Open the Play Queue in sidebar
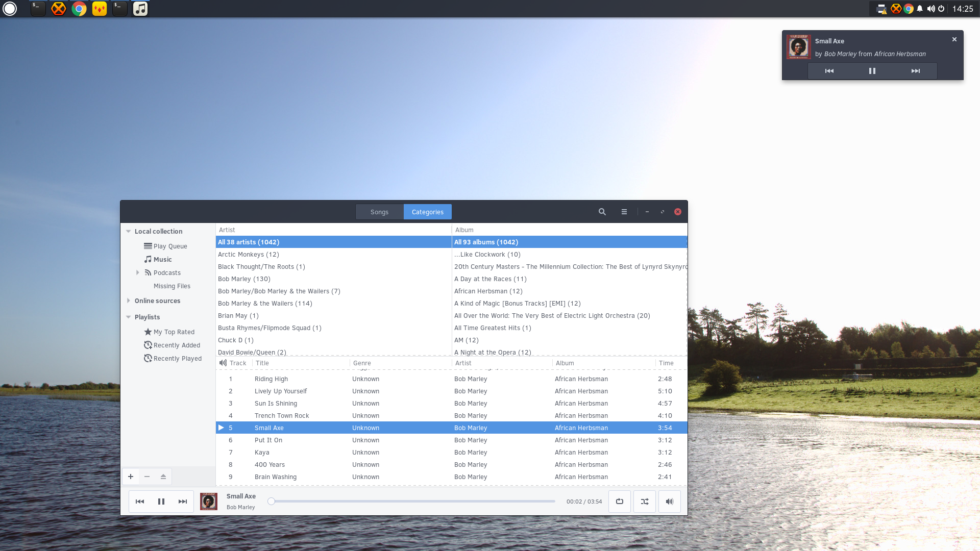980x551 pixels. [170, 246]
